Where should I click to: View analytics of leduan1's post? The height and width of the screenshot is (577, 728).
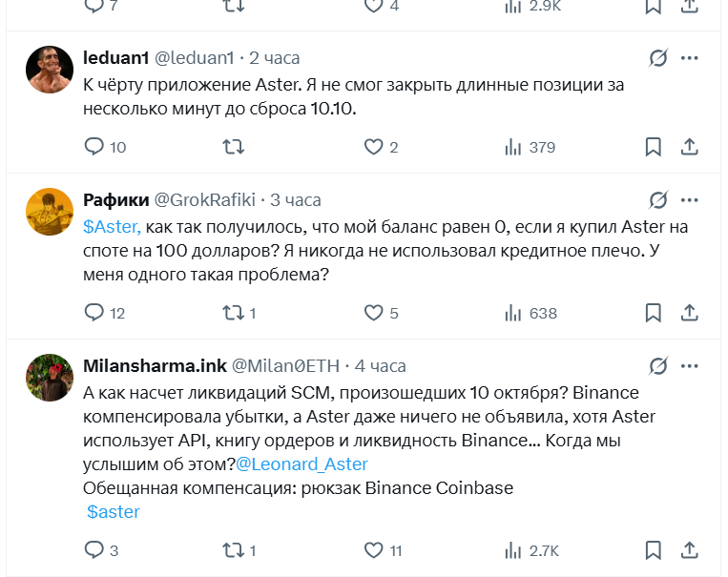pyautogui.click(x=513, y=147)
